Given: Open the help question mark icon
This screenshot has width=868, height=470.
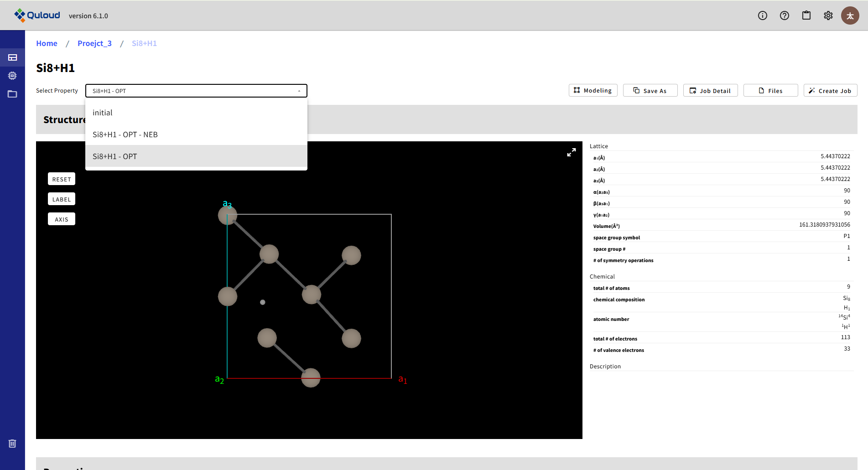Looking at the screenshot, I should point(784,15).
